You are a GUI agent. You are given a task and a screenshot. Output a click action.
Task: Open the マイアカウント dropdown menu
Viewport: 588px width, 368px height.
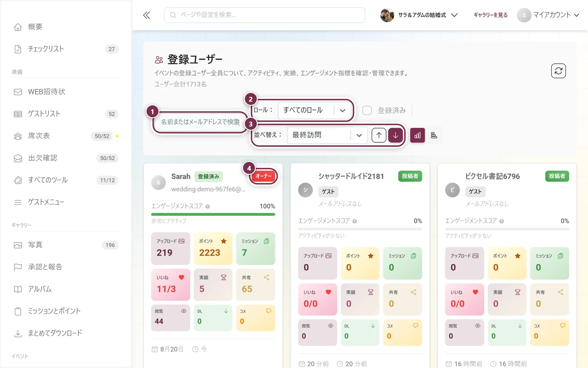coord(548,15)
